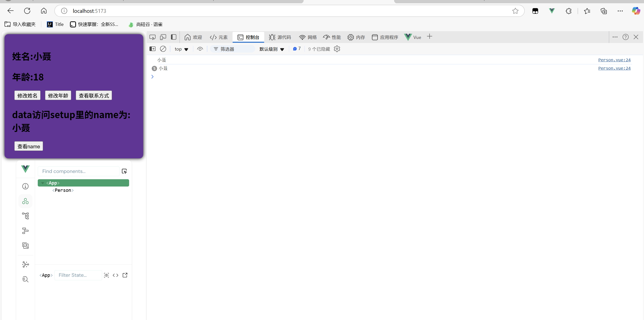Screen dimensions: 644x320
Task: Toggle the console sidebar panel icon
Action: click(153, 49)
